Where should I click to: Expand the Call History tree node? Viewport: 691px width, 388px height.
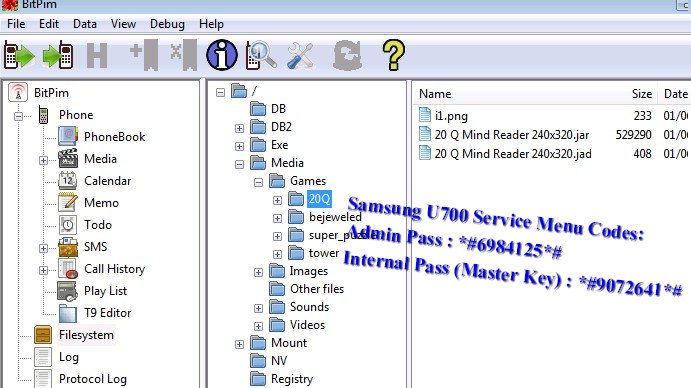point(43,270)
